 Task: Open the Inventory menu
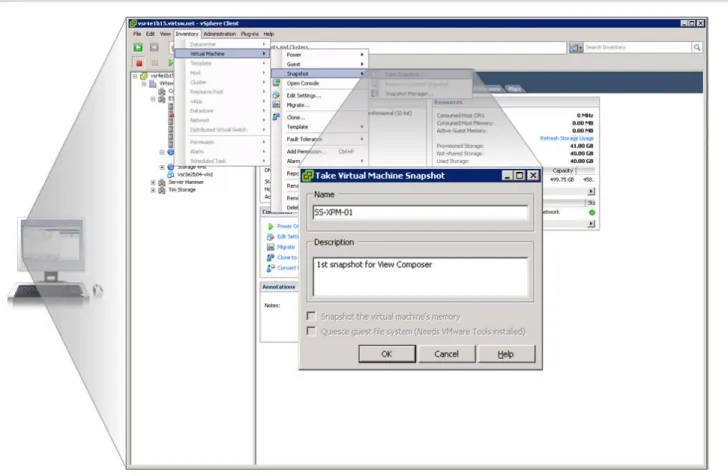(187, 34)
